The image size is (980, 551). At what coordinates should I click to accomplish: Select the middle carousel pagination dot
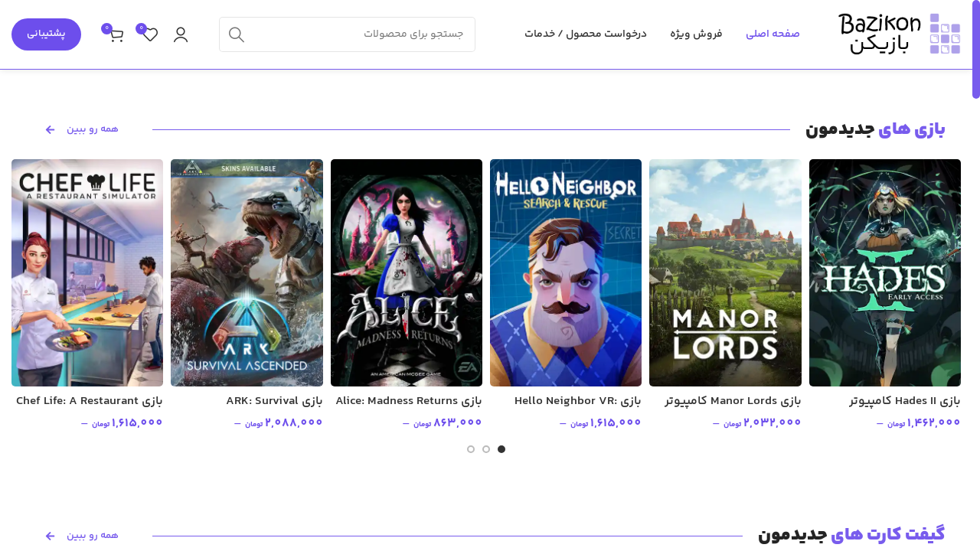click(486, 449)
